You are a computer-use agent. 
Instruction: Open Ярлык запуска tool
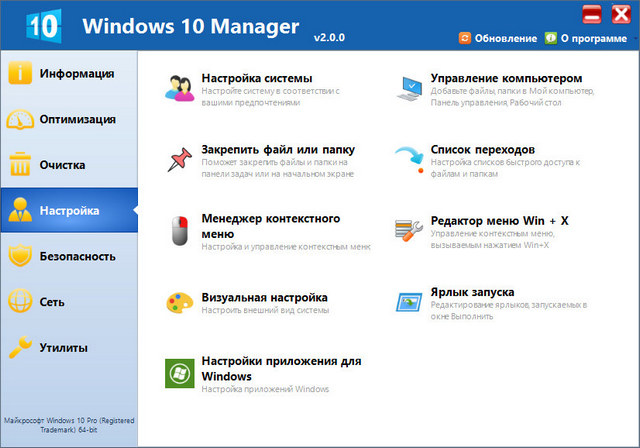[x=472, y=292]
